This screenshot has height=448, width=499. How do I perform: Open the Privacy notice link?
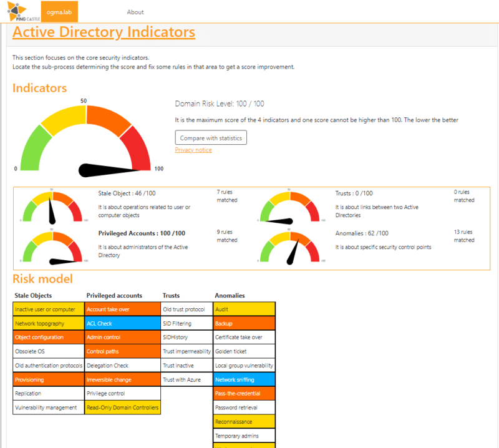(x=193, y=150)
